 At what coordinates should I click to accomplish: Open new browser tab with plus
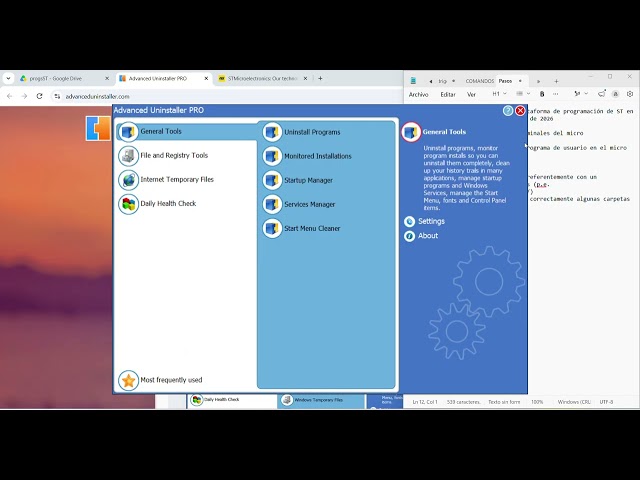(x=320, y=78)
